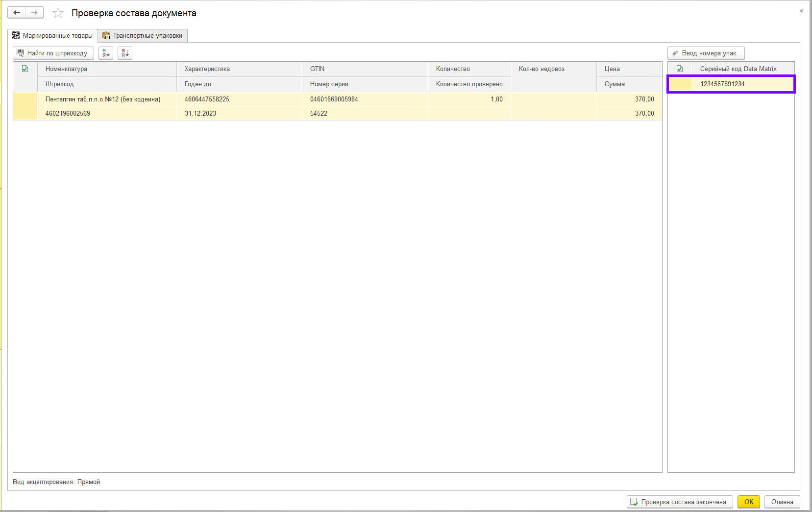
Task: Confirm with the OK button
Action: [748, 502]
